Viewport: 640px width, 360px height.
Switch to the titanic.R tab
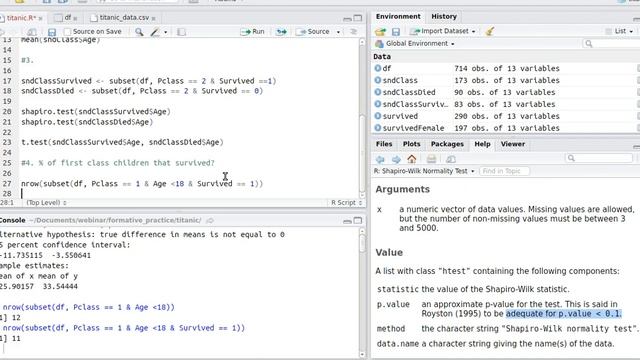pos(21,18)
